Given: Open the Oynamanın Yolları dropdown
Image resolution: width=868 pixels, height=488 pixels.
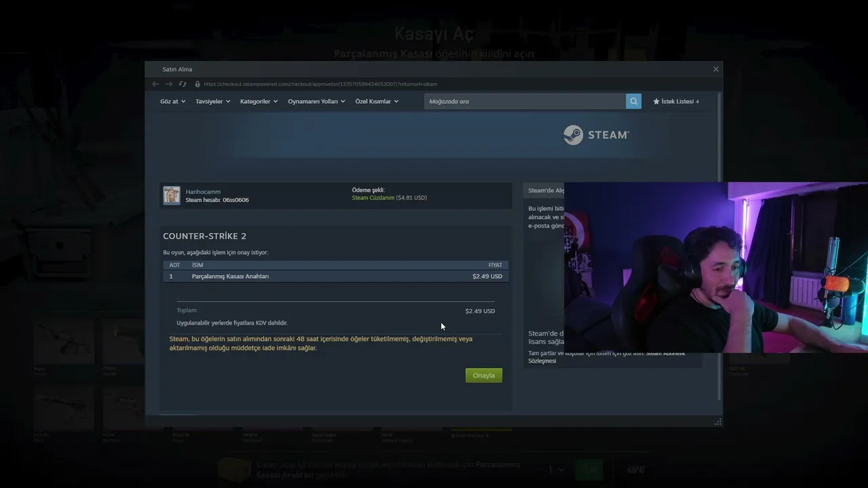Looking at the screenshot, I should pos(317,102).
